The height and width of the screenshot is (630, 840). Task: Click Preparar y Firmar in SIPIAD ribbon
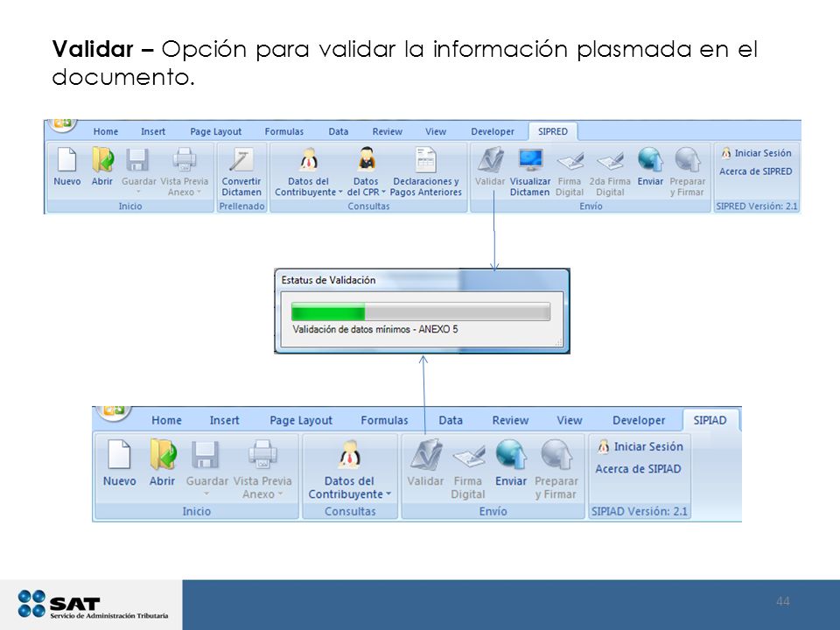point(556,469)
